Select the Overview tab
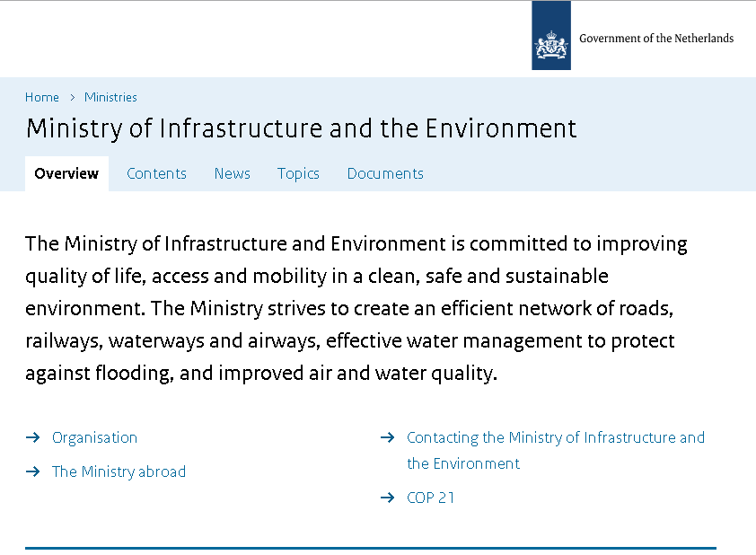This screenshot has width=756, height=555. click(x=66, y=173)
